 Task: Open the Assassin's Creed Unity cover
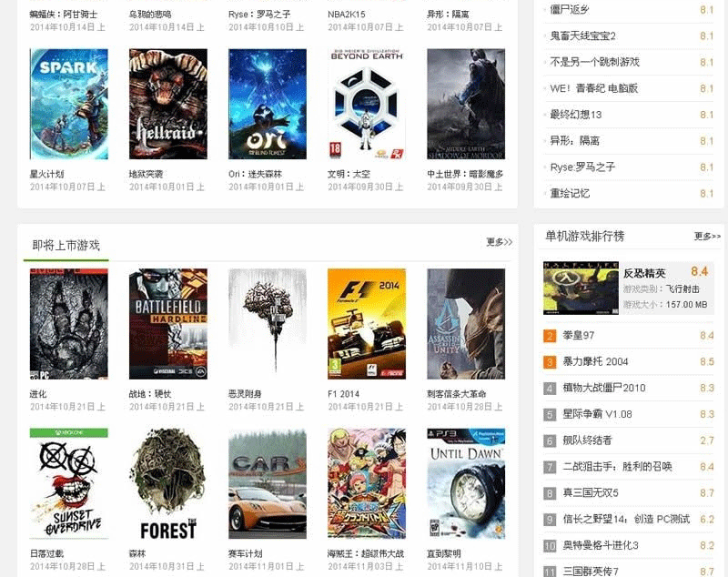pos(466,324)
